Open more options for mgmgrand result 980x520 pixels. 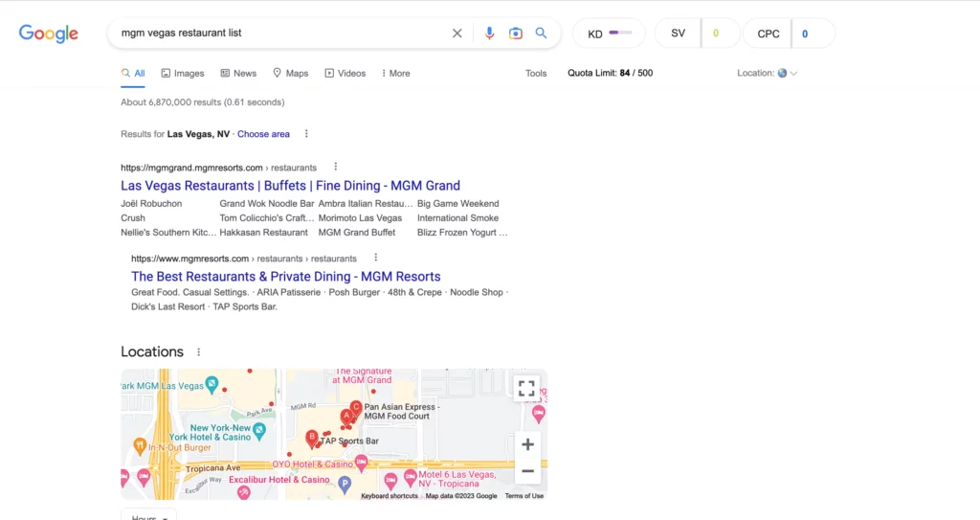(335, 167)
